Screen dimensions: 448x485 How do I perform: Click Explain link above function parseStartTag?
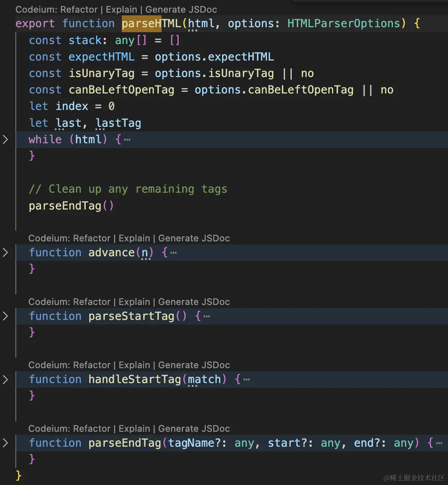134,302
